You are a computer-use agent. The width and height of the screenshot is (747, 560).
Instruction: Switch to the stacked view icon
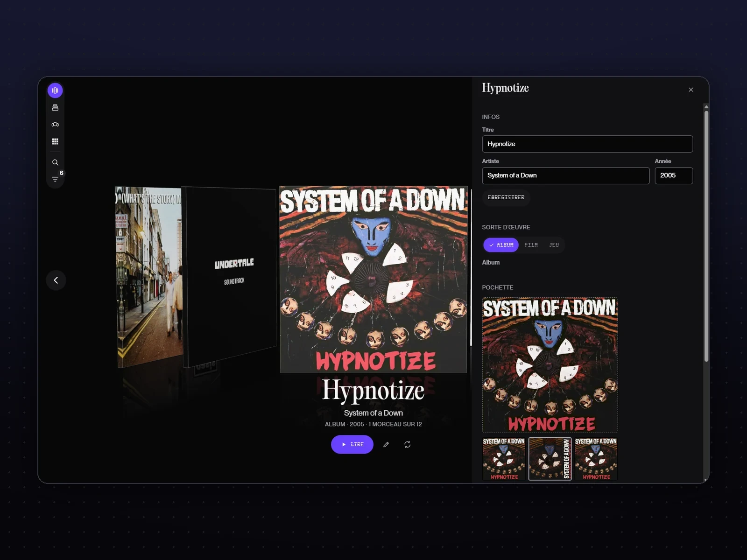[55, 107]
